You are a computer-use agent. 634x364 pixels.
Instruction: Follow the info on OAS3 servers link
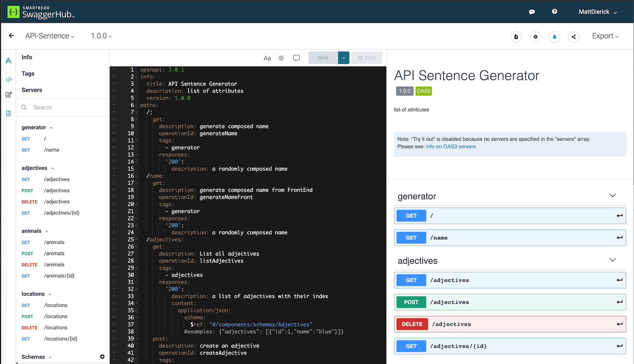point(450,146)
